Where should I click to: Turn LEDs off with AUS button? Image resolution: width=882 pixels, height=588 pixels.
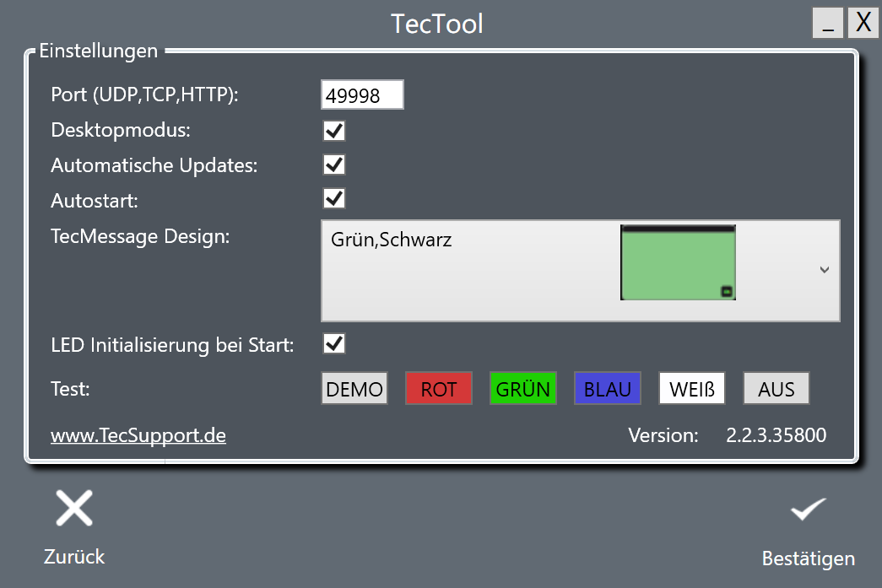tap(776, 388)
